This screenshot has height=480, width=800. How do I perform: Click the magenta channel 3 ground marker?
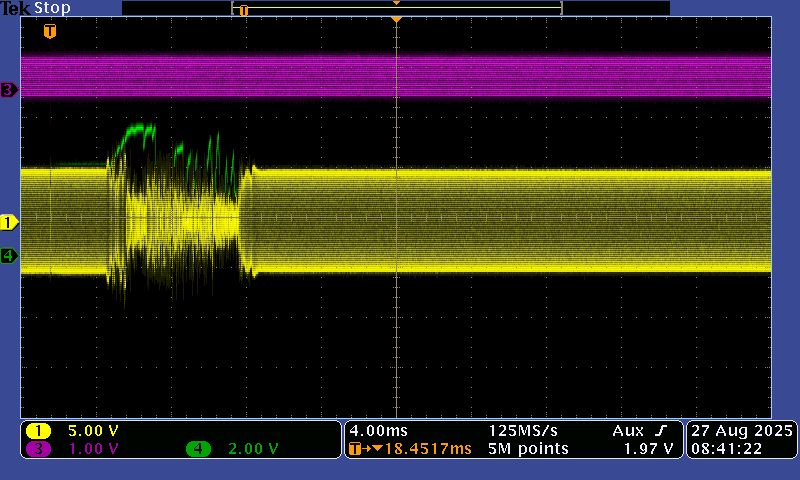[9, 90]
